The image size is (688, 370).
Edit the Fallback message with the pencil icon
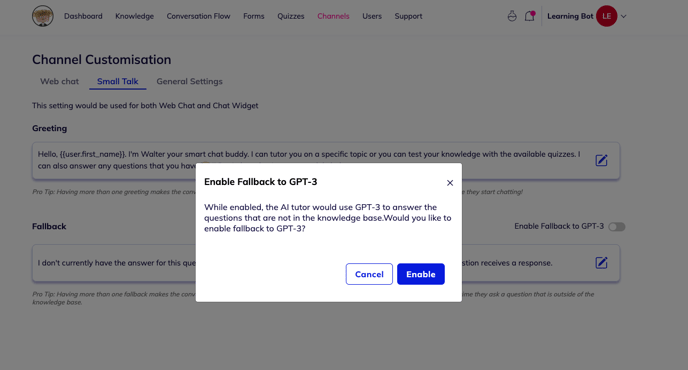(x=601, y=263)
